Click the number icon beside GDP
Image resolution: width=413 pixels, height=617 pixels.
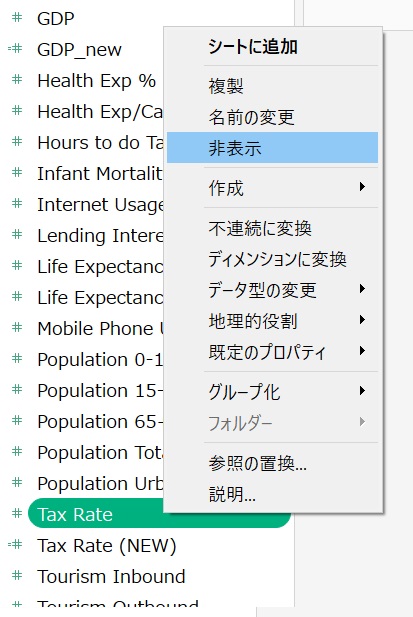pyautogui.click(x=17, y=18)
